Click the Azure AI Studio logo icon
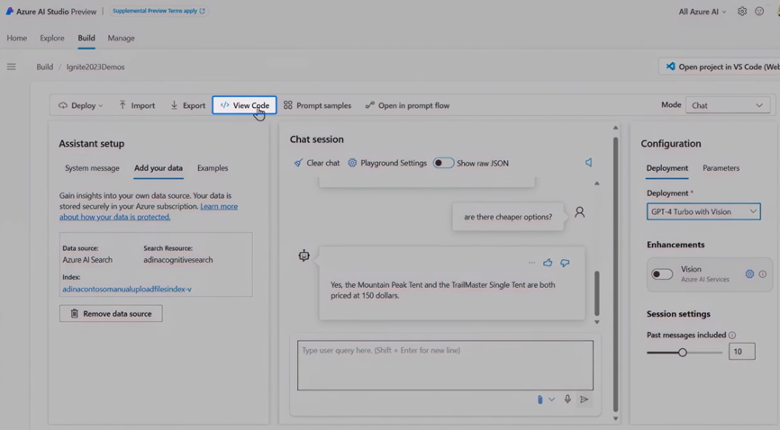The width and height of the screenshot is (780, 430). coord(9,11)
